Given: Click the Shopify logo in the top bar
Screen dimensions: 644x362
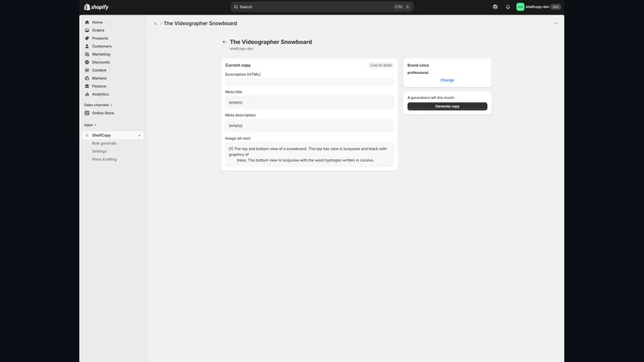Looking at the screenshot, I should tap(96, 7).
